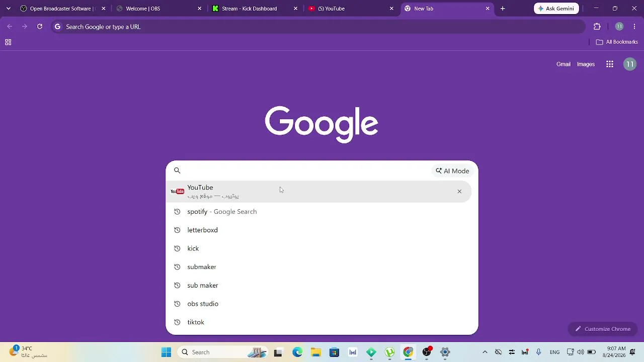The width and height of the screenshot is (644, 362).
Task: Close the New Tab tab
Action: 488,9
